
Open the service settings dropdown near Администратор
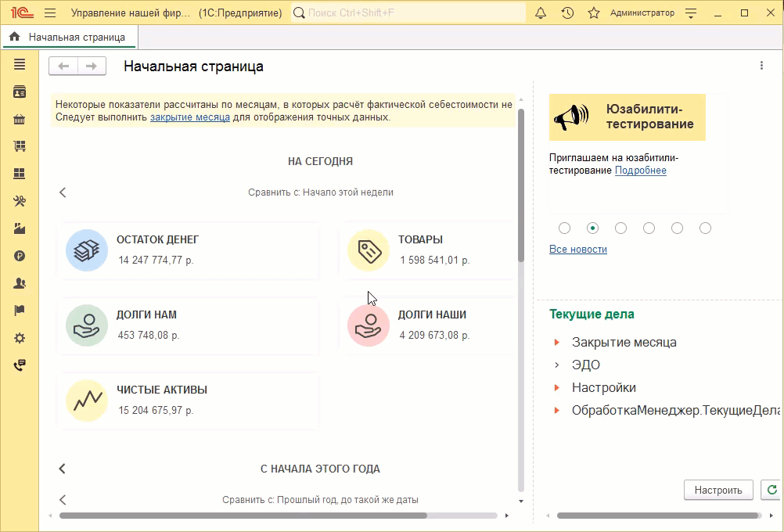pyautogui.click(x=691, y=13)
